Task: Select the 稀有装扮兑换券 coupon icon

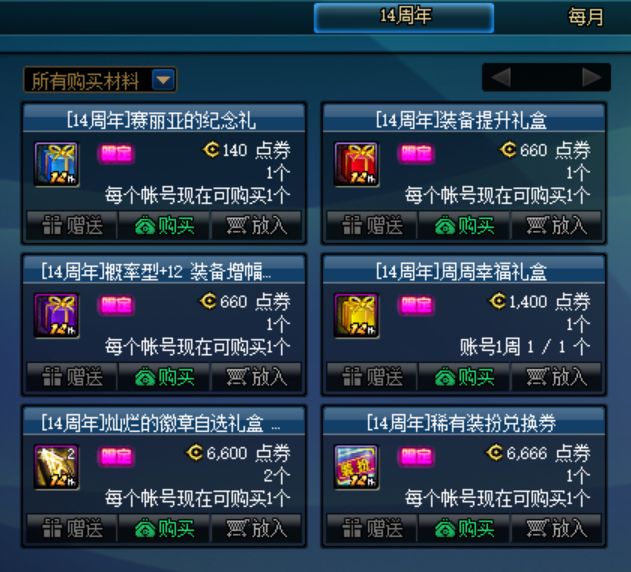Action: click(x=357, y=467)
